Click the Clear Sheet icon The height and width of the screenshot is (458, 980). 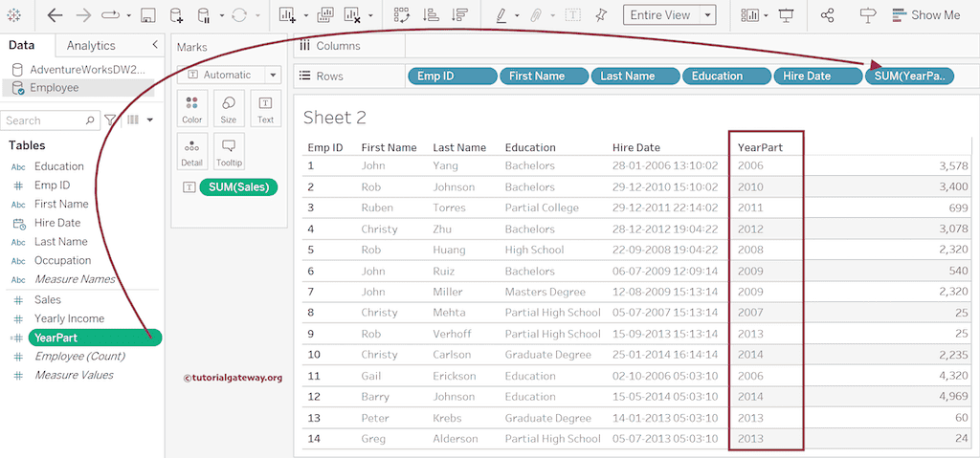[x=353, y=15]
